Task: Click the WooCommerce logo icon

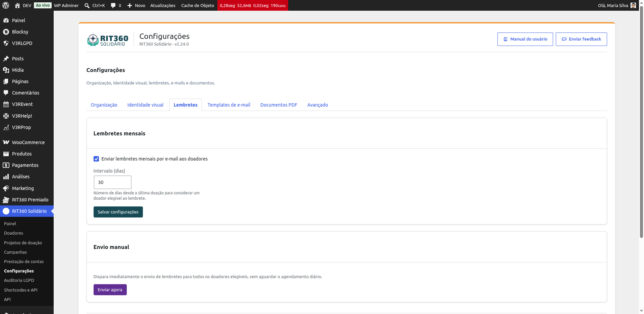Action: [x=6, y=142]
